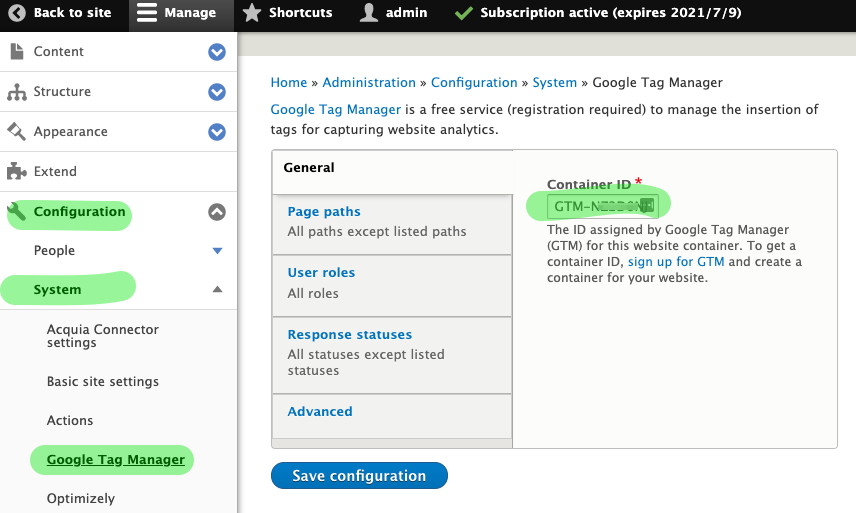Follow the Google Tag Manager description link

(336, 110)
